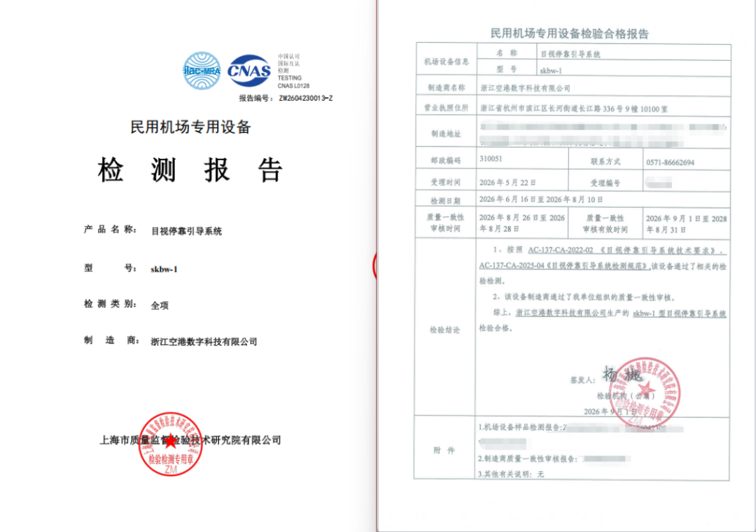
Task: Click the table cell 质量一致性审核有效时间
Action: (605, 223)
